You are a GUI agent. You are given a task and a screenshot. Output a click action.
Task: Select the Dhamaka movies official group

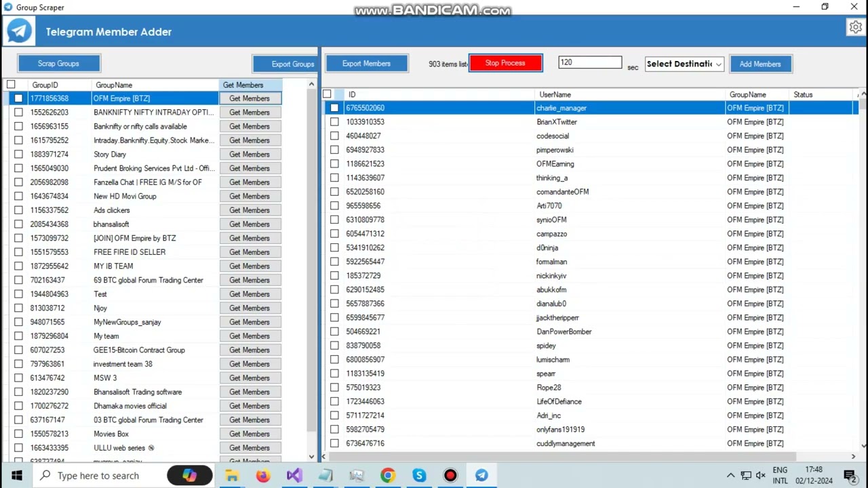[130, 406]
